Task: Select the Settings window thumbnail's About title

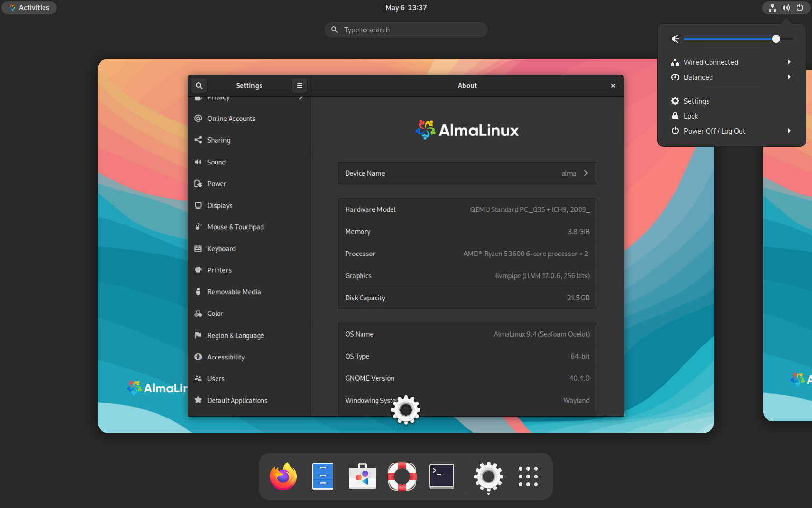Action: click(x=467, y=86)
